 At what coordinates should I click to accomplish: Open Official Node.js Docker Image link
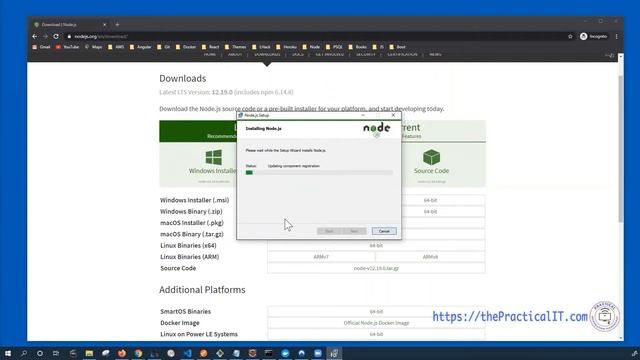click(x=376, y=323)
